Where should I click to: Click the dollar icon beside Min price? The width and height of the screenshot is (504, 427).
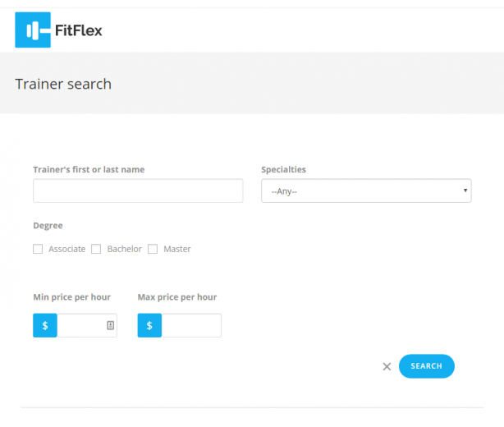pyautogui.click(x=45, y=325)
